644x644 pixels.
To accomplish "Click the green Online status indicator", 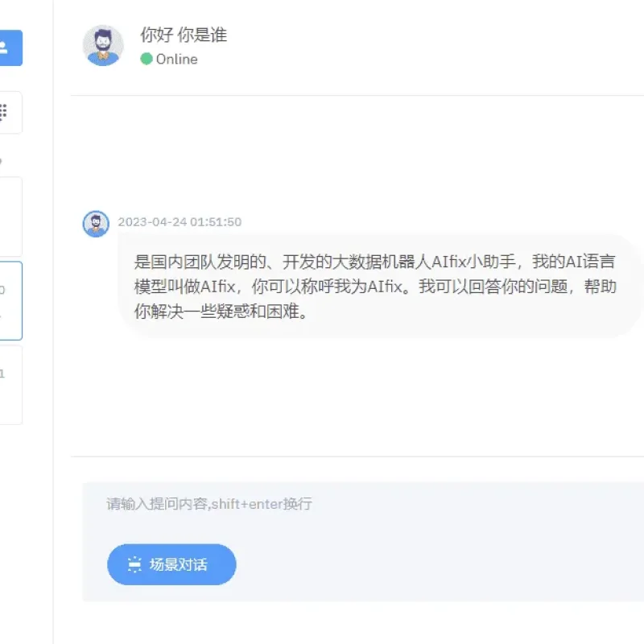I will point(147,59).
